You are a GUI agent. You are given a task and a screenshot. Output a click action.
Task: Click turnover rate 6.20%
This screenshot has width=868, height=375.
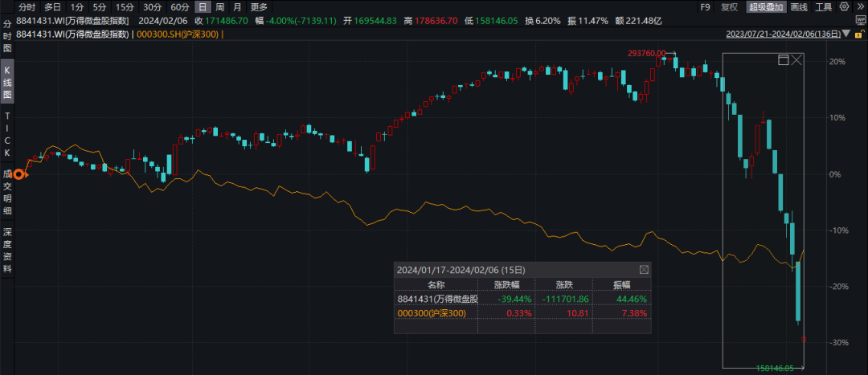click(x=549, y=21)
